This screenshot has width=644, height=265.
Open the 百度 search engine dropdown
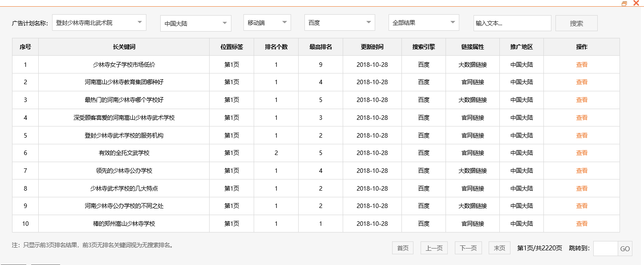click(x=339, y=22)
